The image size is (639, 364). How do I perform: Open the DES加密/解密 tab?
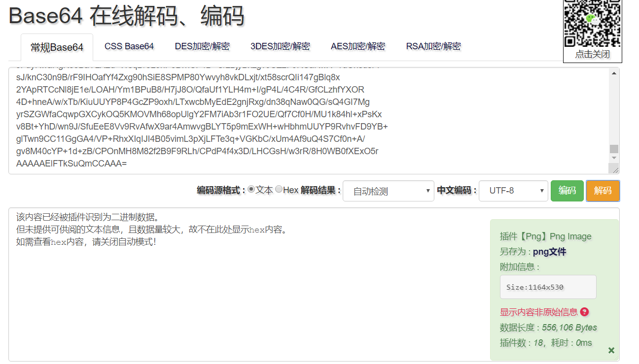[x=203, y=46]
